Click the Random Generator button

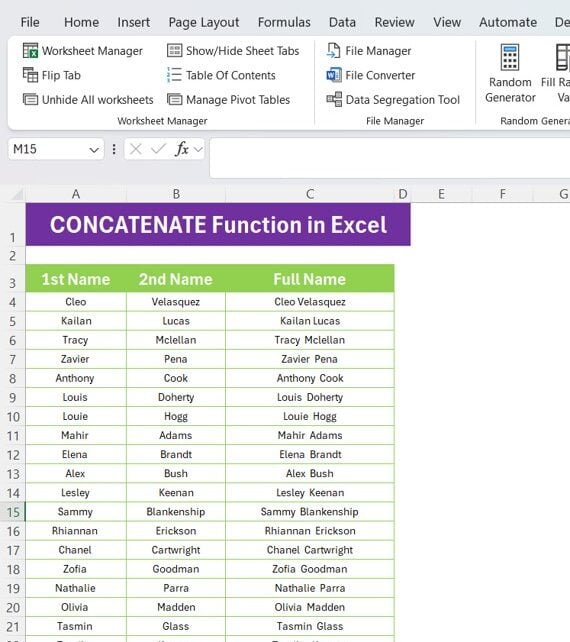[510, 74]
